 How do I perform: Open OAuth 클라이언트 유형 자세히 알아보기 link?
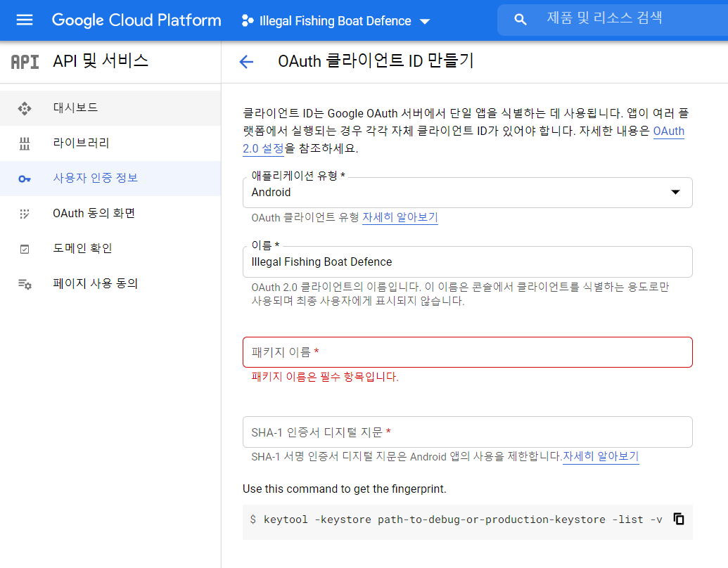[400, 217]
